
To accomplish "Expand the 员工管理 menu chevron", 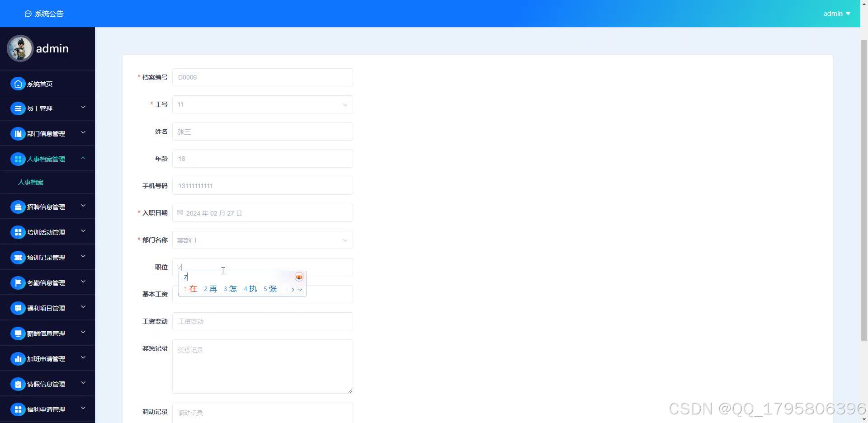I will click(x=83, y=108).
